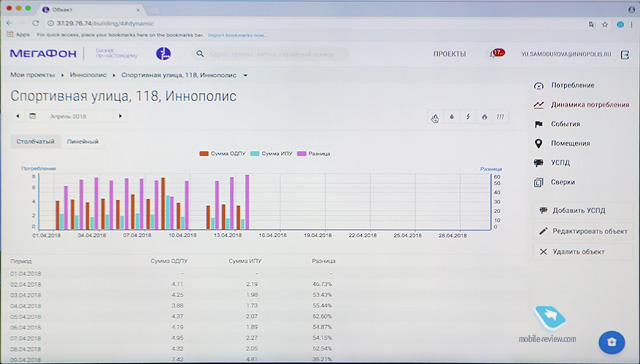The width and height of the screenshot is (640, 364).
Task: Toggle Сумма ИПУ legend series
Action: pos(271,154)
